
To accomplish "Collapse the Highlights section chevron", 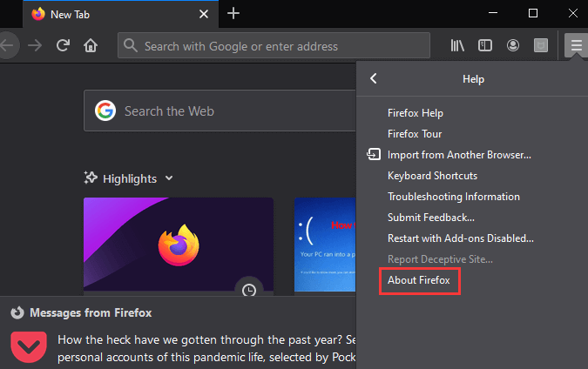I will coord(169,178).
